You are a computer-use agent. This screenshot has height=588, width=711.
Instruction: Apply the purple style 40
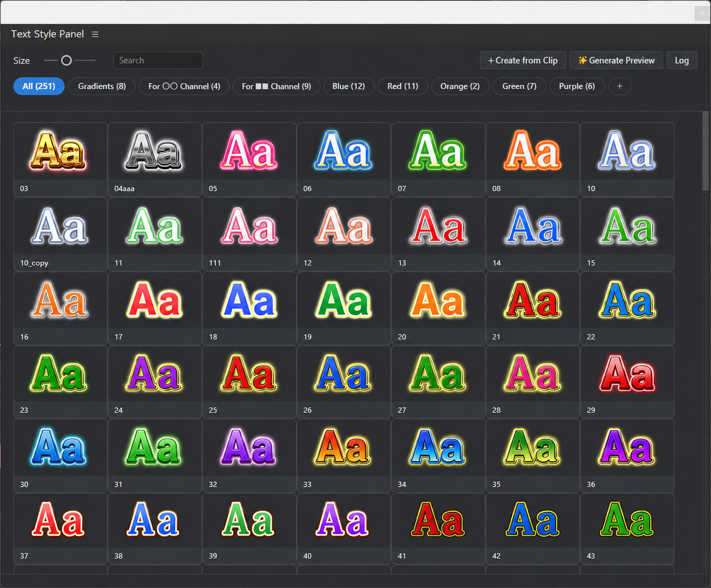344,529
